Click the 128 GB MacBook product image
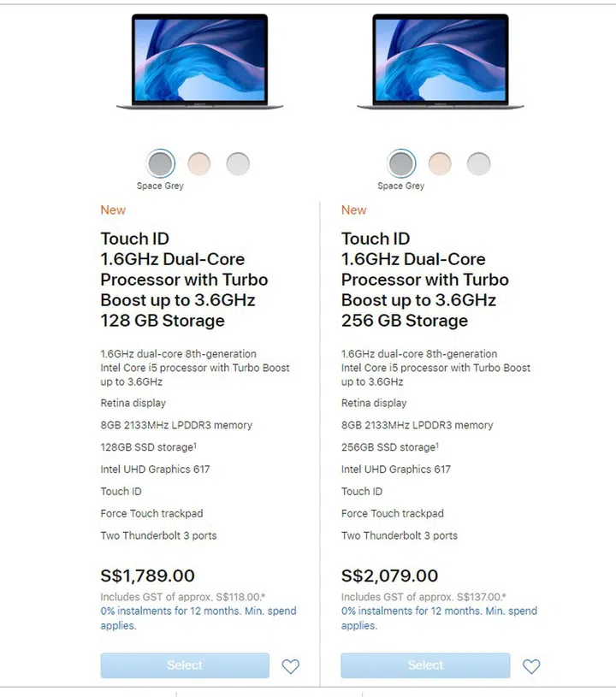The width and height of the screenshot is (616, 697). [x=199, y=60]
